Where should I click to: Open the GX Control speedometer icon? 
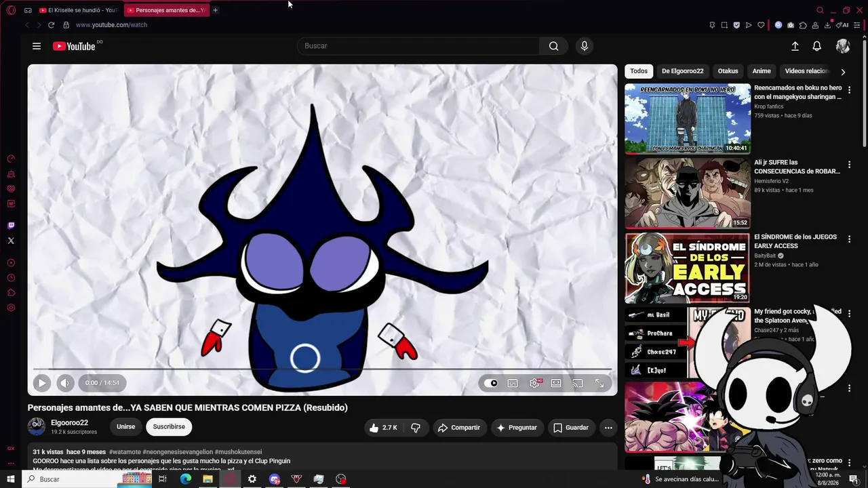pyautogui.click(x=11, y=159)
